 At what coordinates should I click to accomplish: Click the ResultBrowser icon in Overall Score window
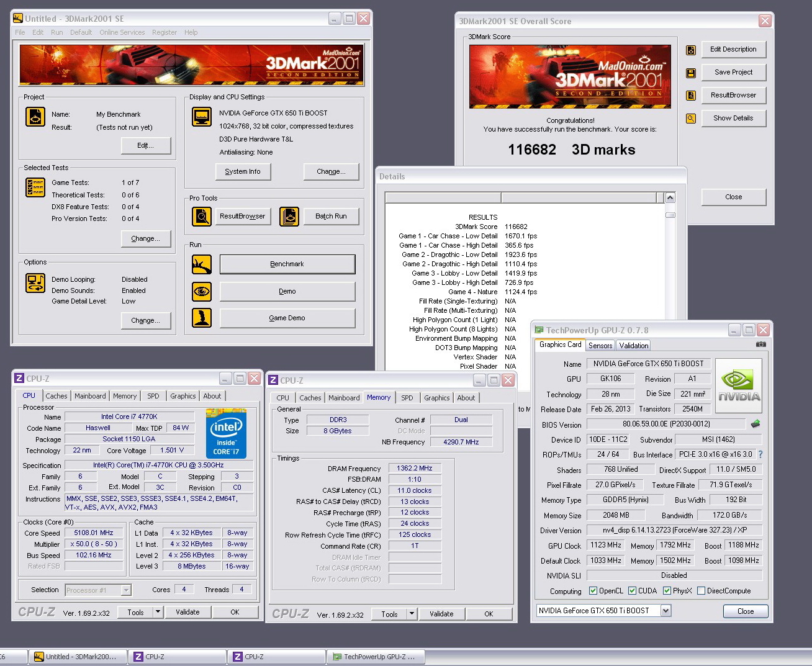[691, 96]
